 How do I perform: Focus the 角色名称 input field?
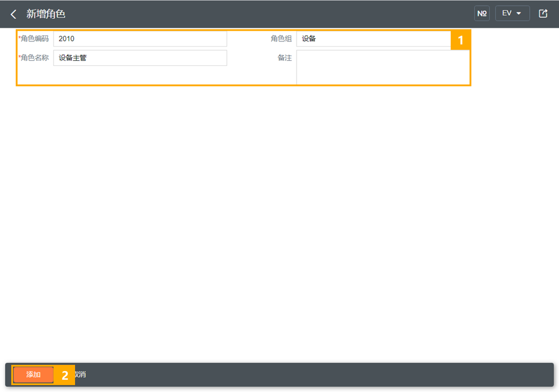(x=140, y=58)
